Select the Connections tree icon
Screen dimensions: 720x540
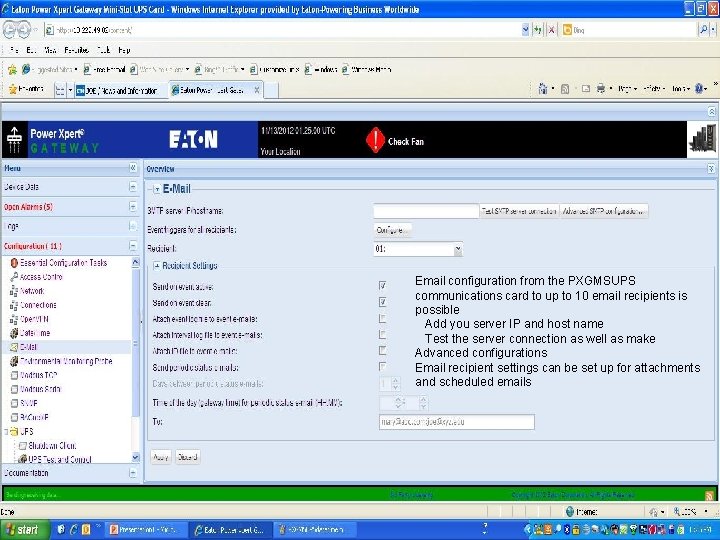[14, 305]
